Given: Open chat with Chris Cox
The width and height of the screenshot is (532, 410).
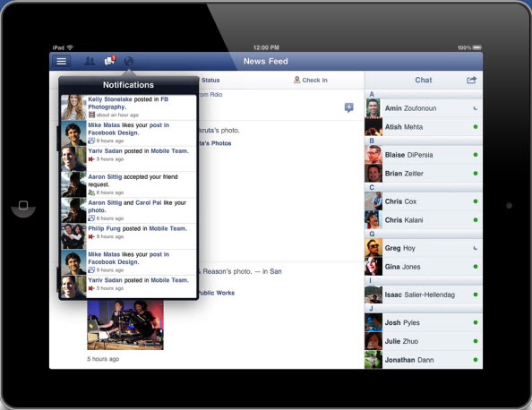Looking at the screenshot, I should (424, 201).
